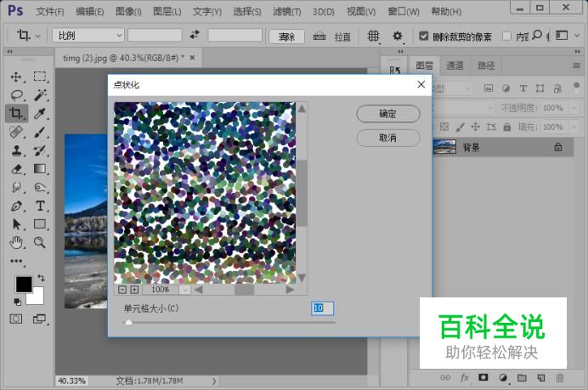
Task: Zoom in the filter preview
Action: point(134,290)
